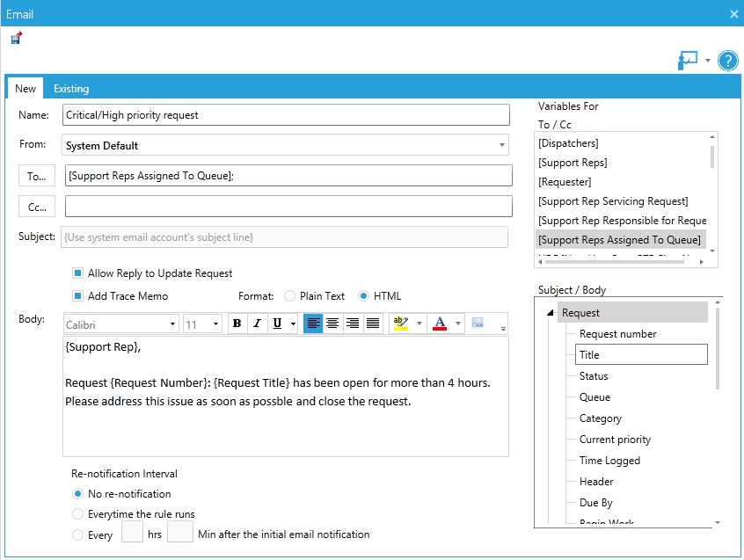Viewport: 744px width, 560px height.
Task: Apply bold formatting to body text
Action: pos(236,324)
